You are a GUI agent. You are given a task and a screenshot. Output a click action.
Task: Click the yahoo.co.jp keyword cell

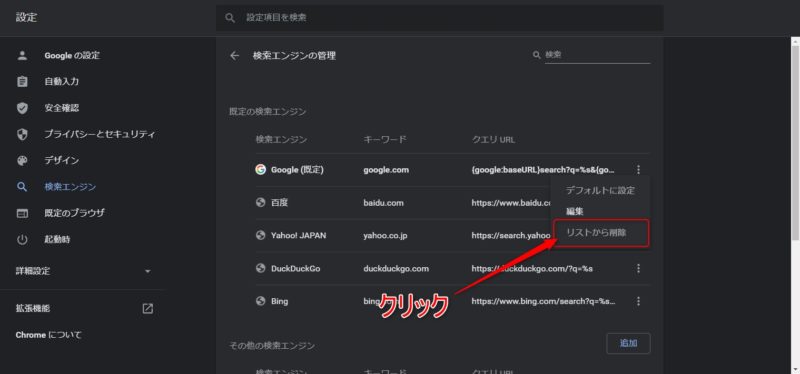tap(386, 235)
